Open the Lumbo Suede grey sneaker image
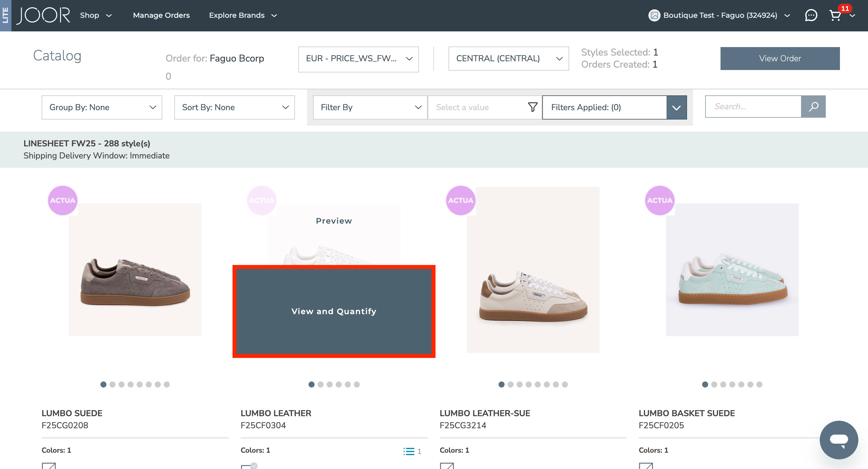This screenshot has width=868, height=469. point(135,270)
